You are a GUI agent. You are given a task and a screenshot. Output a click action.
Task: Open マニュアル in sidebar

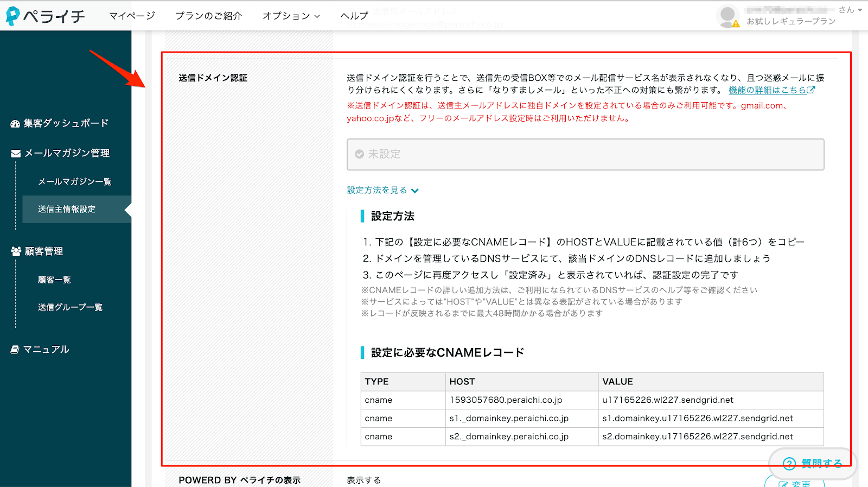pos(46,349)
